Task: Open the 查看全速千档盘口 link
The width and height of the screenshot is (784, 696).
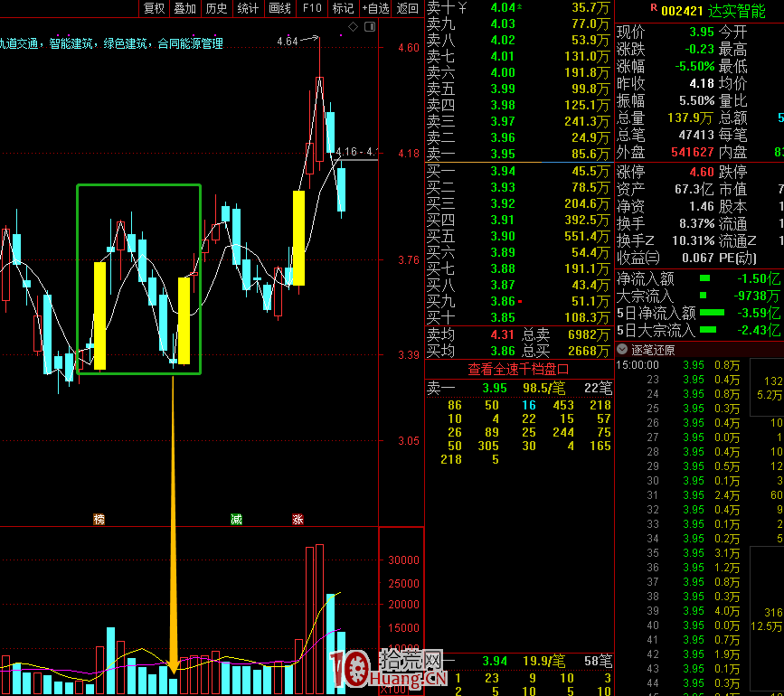Action: 518,369
